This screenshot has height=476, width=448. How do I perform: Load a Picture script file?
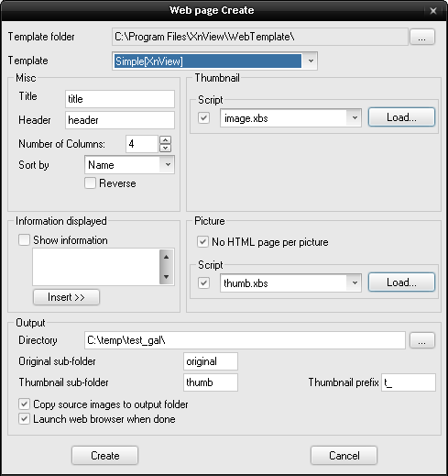click(401, 282)
